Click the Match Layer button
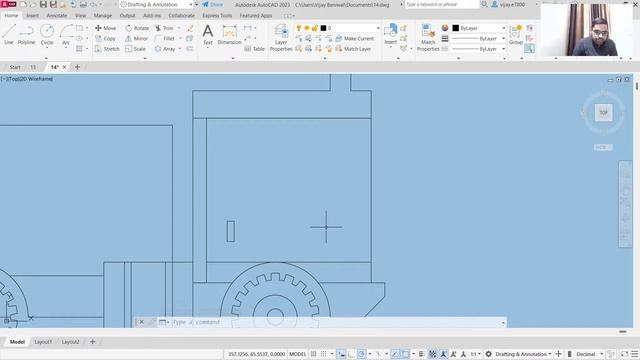 (353, 49)
